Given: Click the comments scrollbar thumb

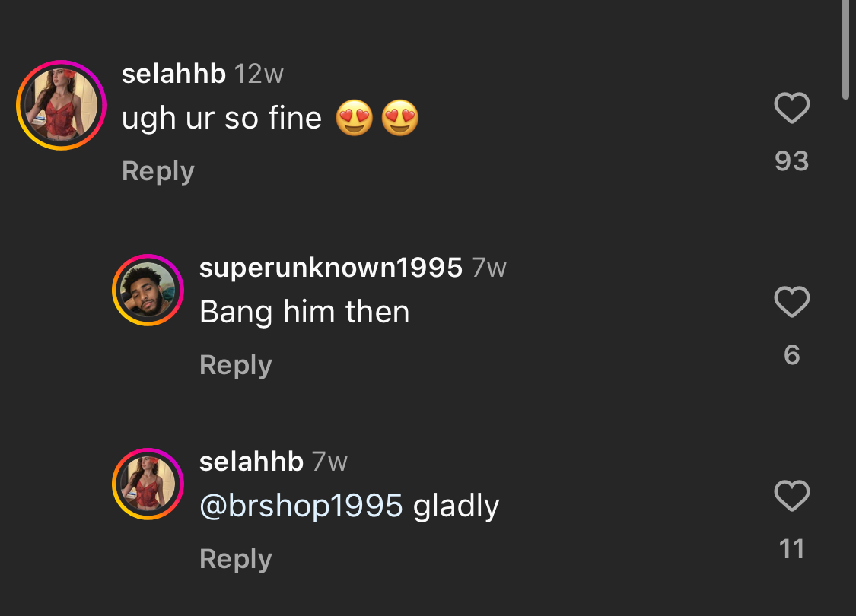Looking at the screenshot, I should click(x=846, y=49).
